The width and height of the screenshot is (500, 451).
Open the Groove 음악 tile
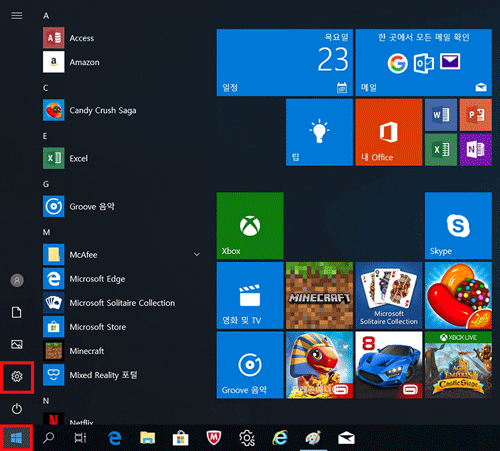(250, 365)
